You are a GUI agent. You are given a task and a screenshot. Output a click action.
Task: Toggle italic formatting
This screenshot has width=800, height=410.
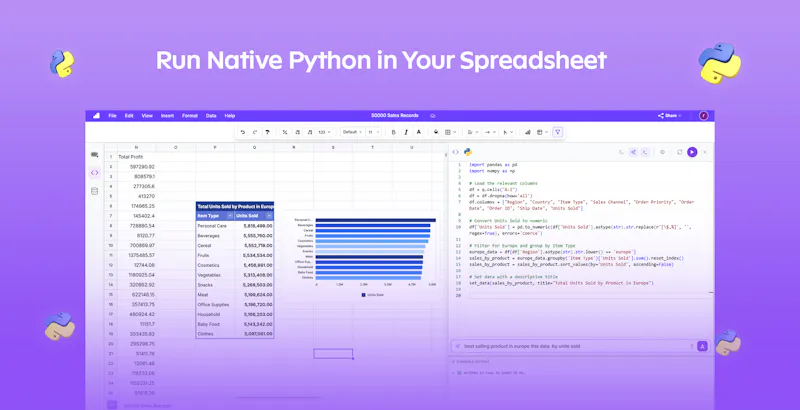(406, 132)
